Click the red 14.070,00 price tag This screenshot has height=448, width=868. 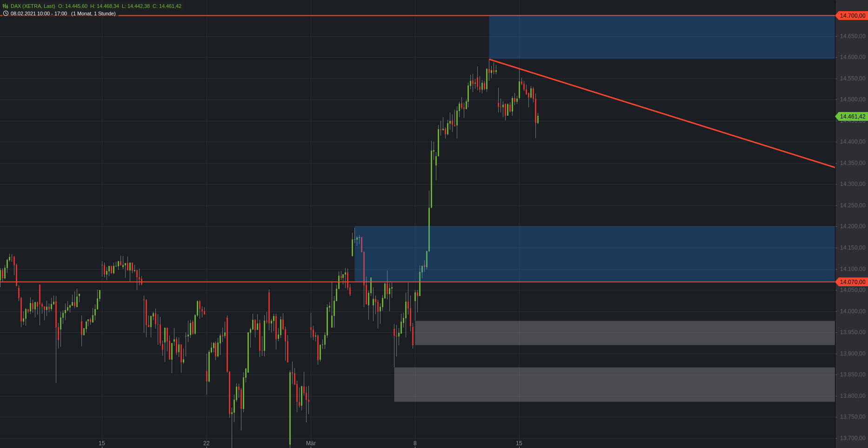click(x=852, y=282)
